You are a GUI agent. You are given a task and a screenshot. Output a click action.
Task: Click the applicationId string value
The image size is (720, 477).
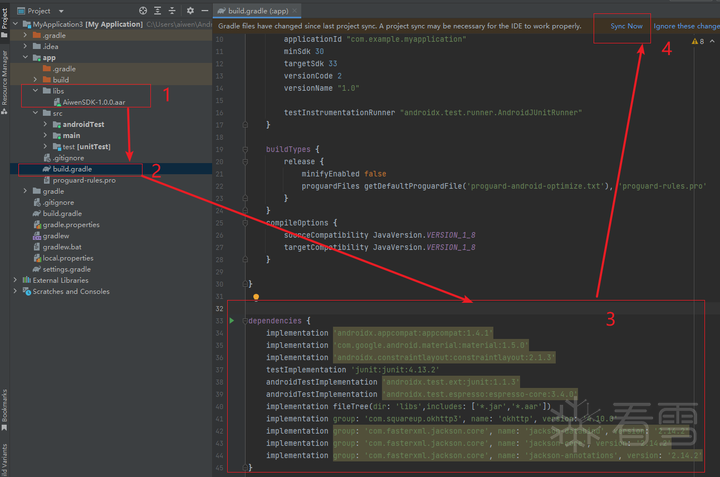pyautogui.click(x=406, y=39)
